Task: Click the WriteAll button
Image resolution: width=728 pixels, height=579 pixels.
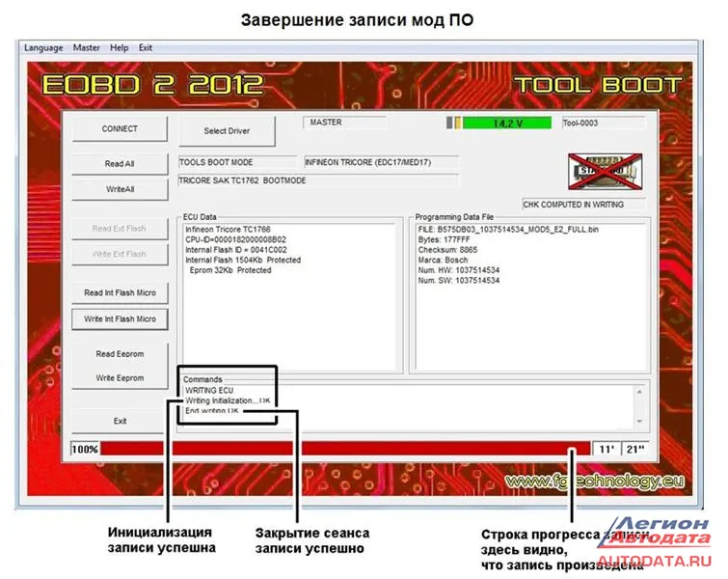Action: point(120,189)
